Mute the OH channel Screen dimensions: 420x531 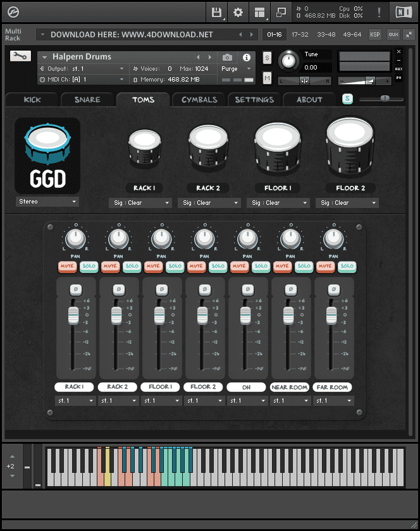239,267
